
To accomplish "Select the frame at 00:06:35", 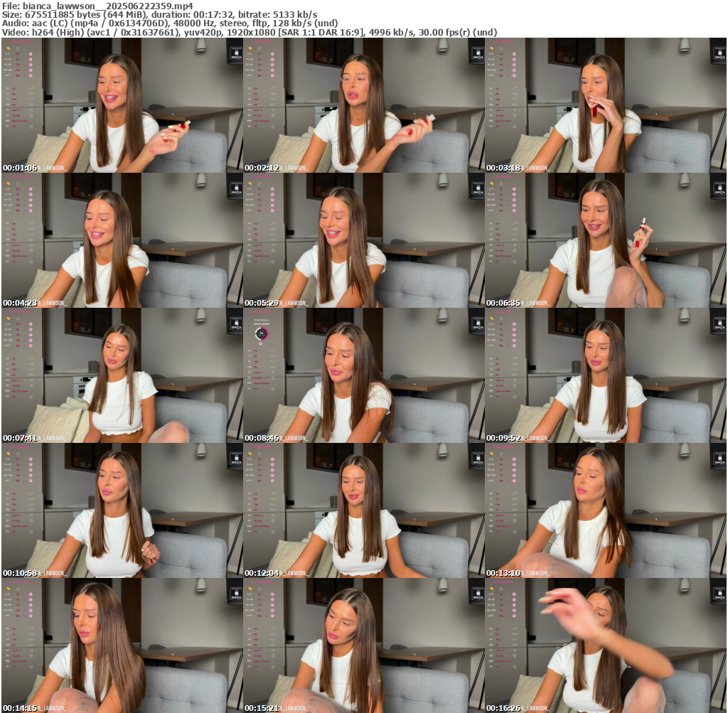I will click(605, 240).
